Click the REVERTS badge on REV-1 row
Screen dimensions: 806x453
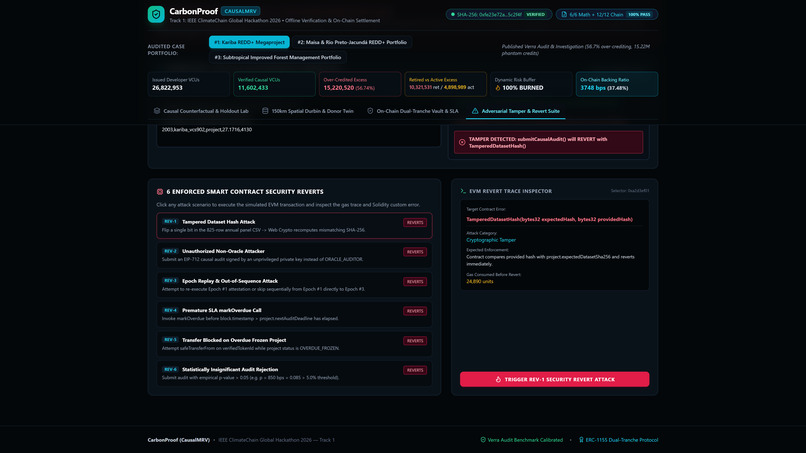[415, 223]
